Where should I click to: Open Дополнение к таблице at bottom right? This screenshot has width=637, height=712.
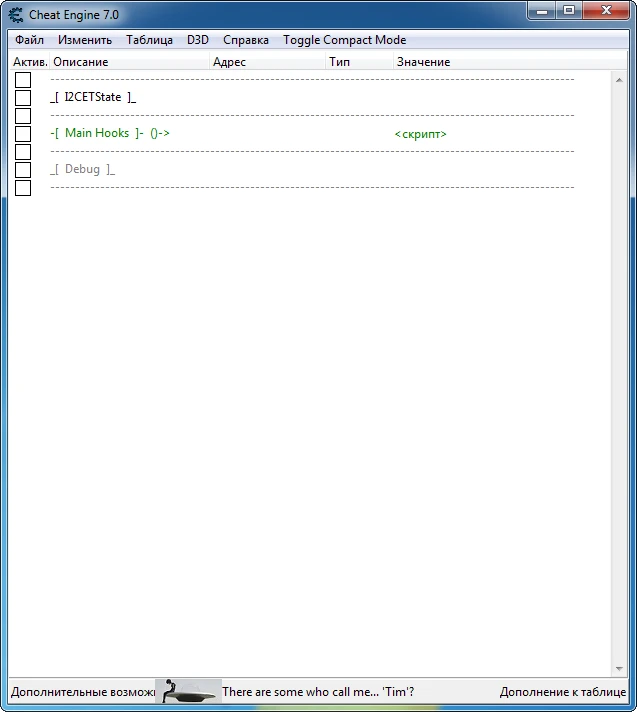click(x=563, y=692)
